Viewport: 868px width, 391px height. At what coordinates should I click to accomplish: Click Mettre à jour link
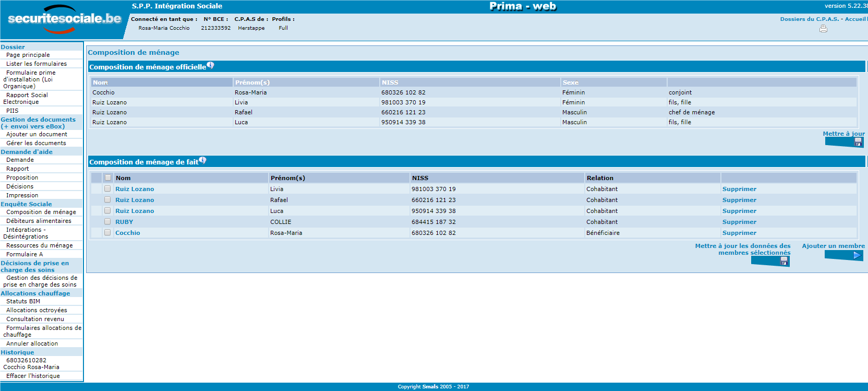(843, 134)
